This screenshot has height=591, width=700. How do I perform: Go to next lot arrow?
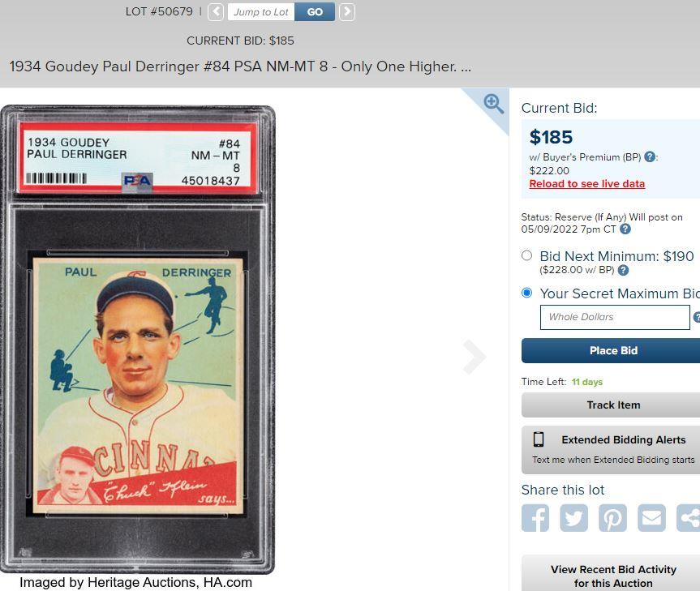(347, 11)
